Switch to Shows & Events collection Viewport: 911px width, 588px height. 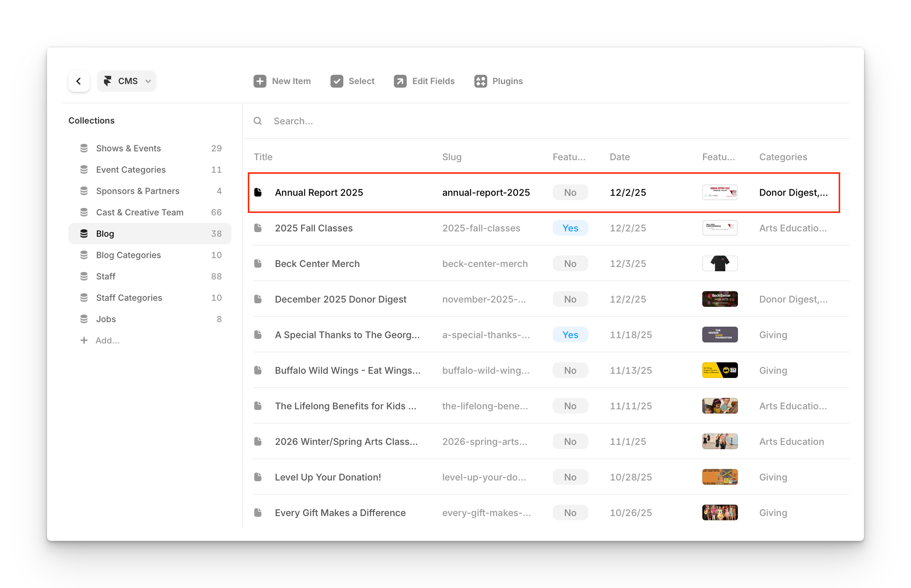[128, 148]
